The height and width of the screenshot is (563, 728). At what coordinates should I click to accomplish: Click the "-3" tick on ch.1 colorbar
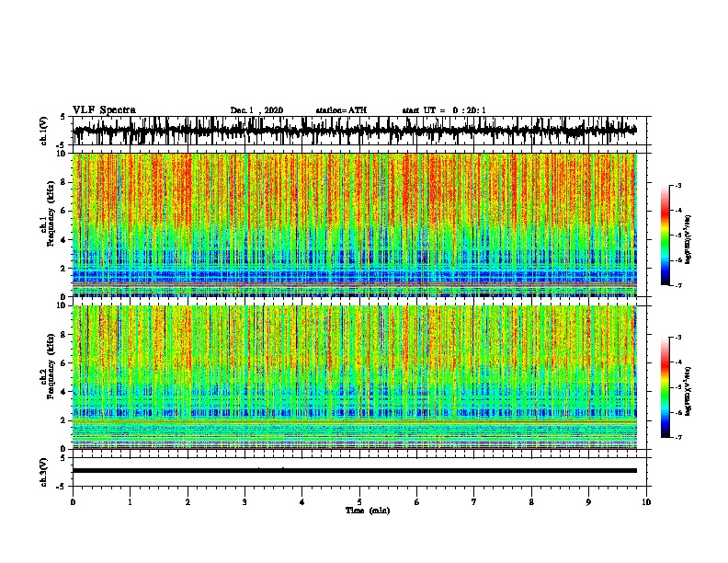click(x=677, y=185)
